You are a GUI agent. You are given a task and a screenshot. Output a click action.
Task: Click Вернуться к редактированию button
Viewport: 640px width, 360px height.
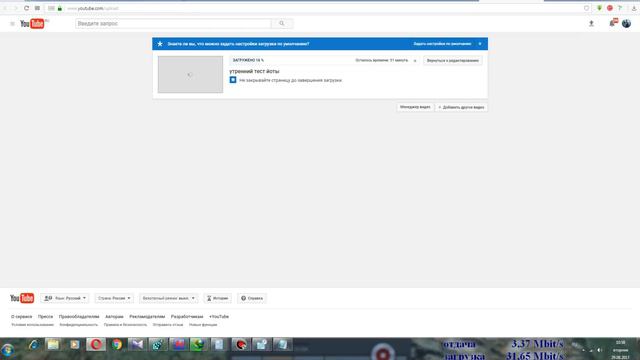[453, 60]
